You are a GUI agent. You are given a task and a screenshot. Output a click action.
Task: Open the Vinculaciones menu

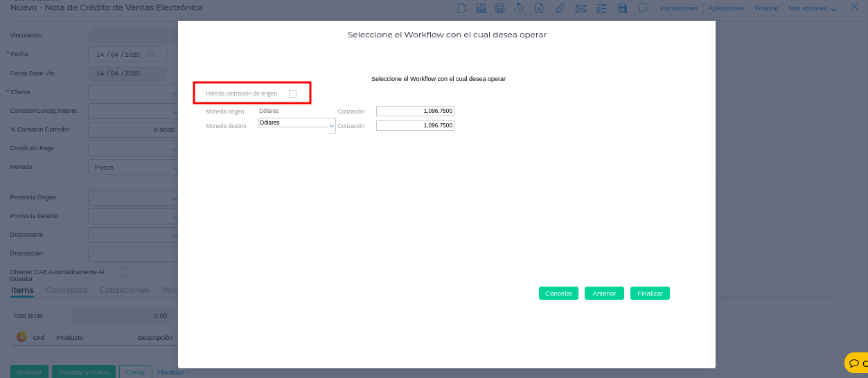click(678, 8)
